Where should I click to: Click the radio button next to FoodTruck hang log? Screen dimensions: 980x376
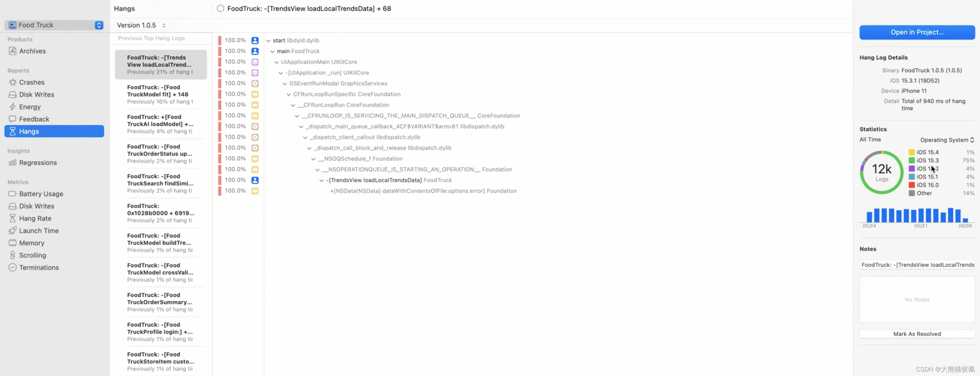[219, 9]
